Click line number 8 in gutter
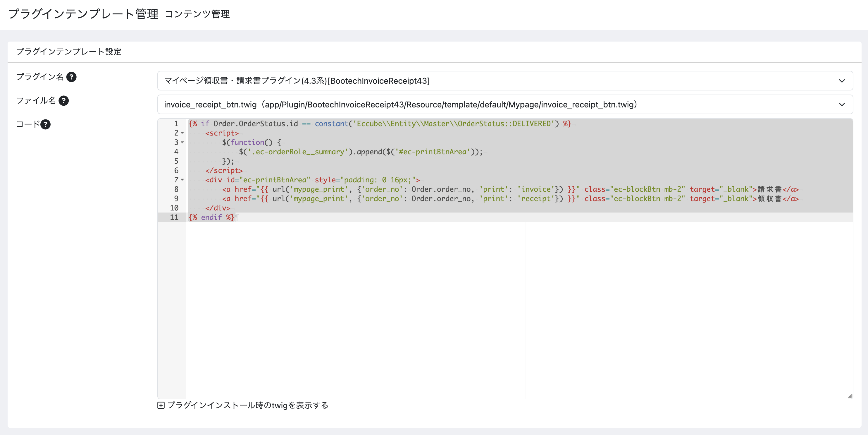 point(176,189)
